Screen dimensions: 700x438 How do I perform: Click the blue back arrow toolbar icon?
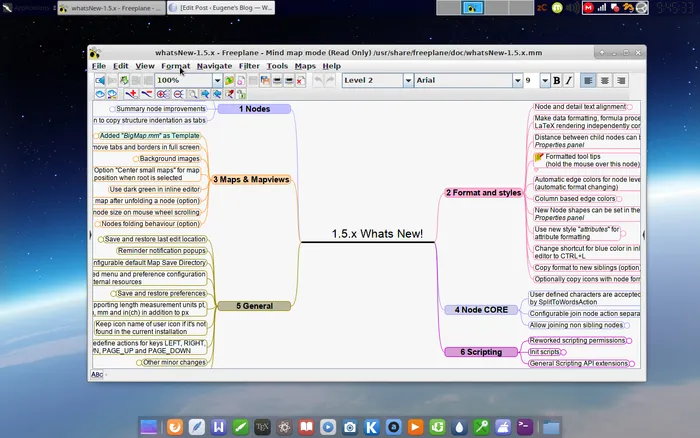coord(100,80)
